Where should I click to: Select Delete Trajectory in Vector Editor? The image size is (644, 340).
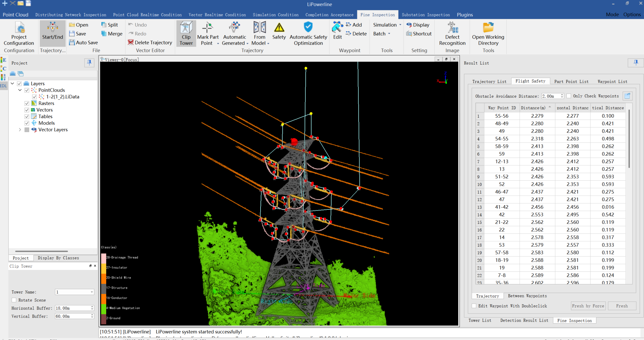150,42
